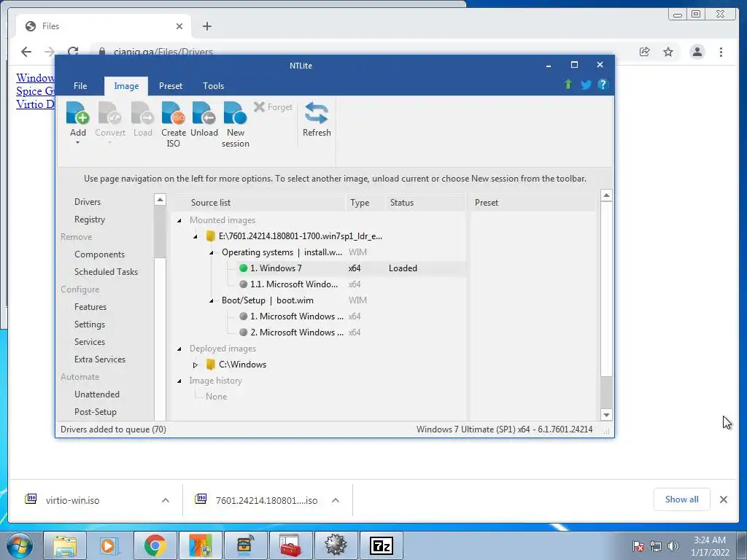Collapse the Mounted images group
The image size is (747, 560).
(179, 220)
